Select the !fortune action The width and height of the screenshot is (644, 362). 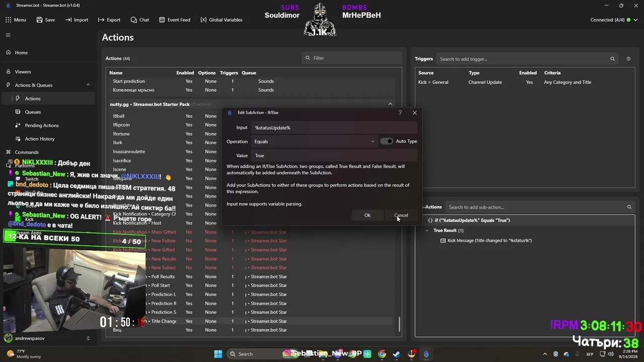121,134
